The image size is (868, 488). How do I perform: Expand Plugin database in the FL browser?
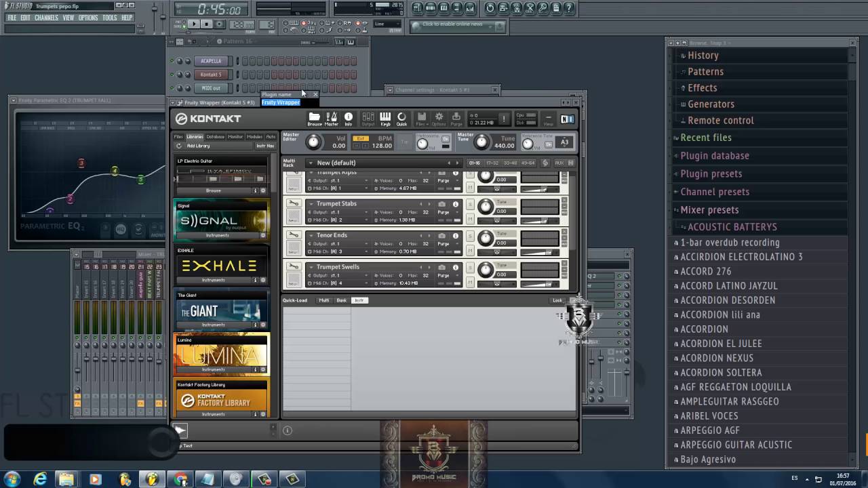[x=715, y=156]
